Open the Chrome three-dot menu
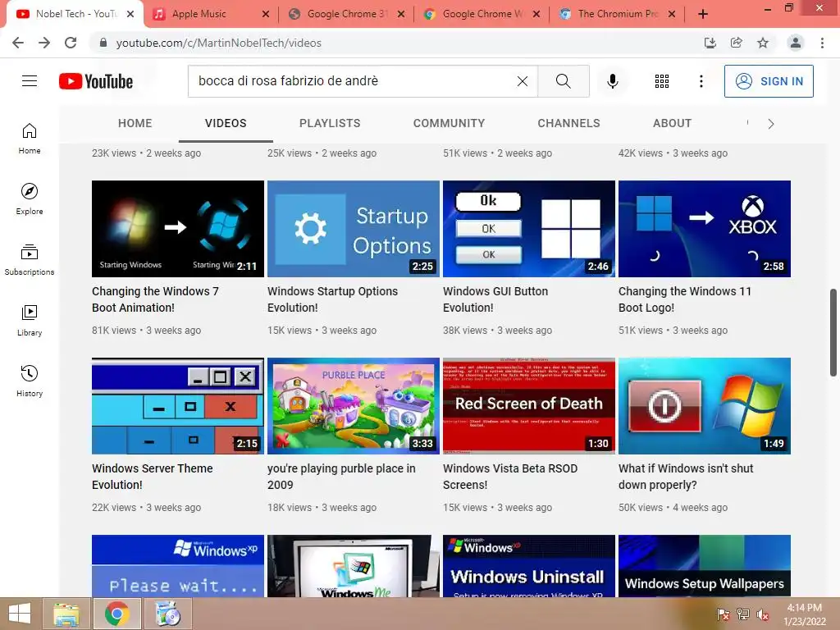 [x=822, y=43]
